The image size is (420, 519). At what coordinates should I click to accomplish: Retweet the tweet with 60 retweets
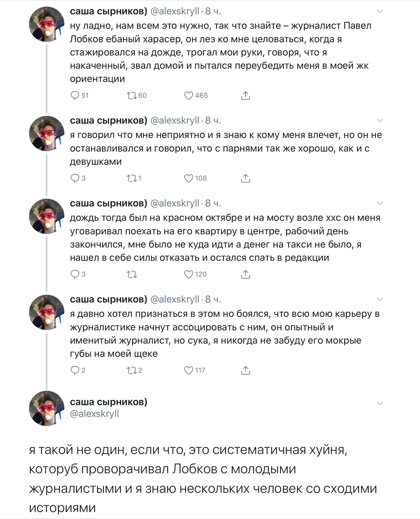click(x=132, y=95)
